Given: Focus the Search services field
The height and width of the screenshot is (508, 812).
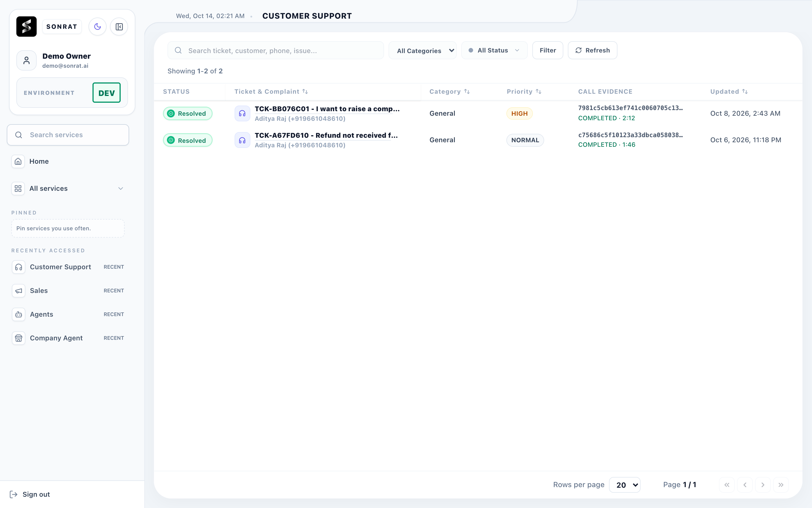Looking at the screenshot, I should [x=68, y=135].
